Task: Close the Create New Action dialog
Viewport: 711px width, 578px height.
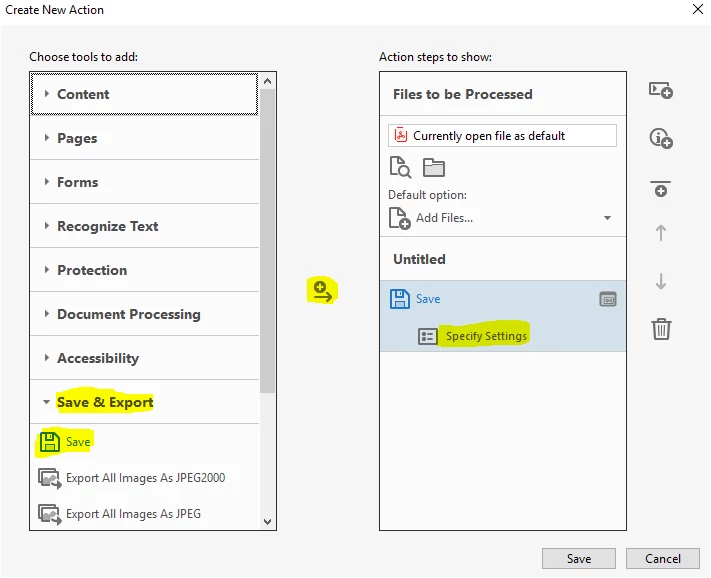Action: click(x=698, y=9)
